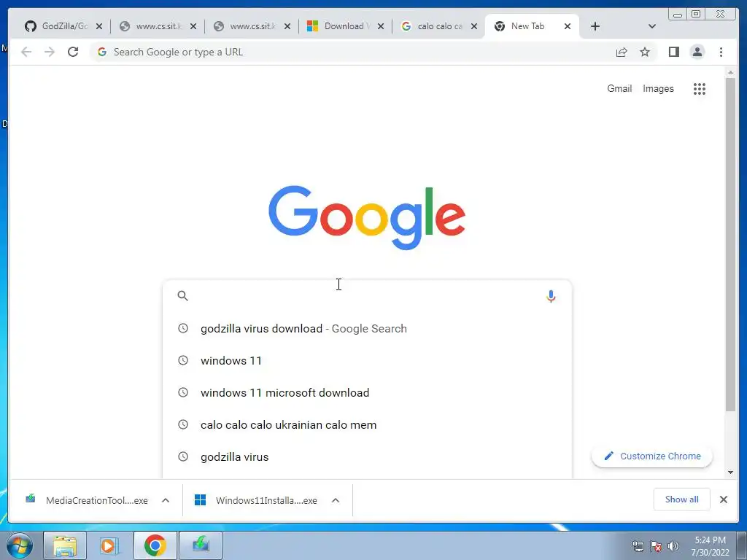Open the Chrome profile avatar
This screenshot has width=747, height=560.
(x=697, y=52)
